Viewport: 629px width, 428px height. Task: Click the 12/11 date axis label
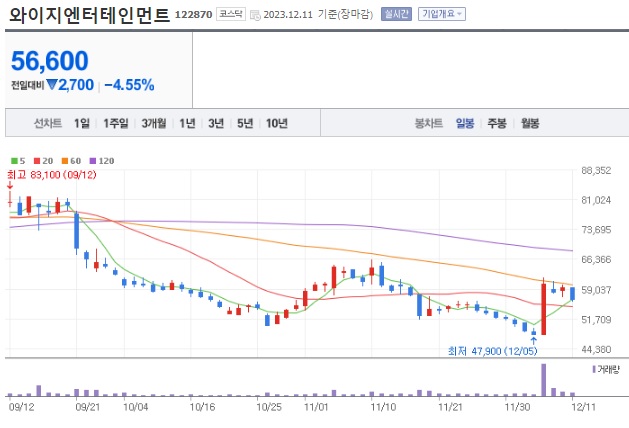583,407
